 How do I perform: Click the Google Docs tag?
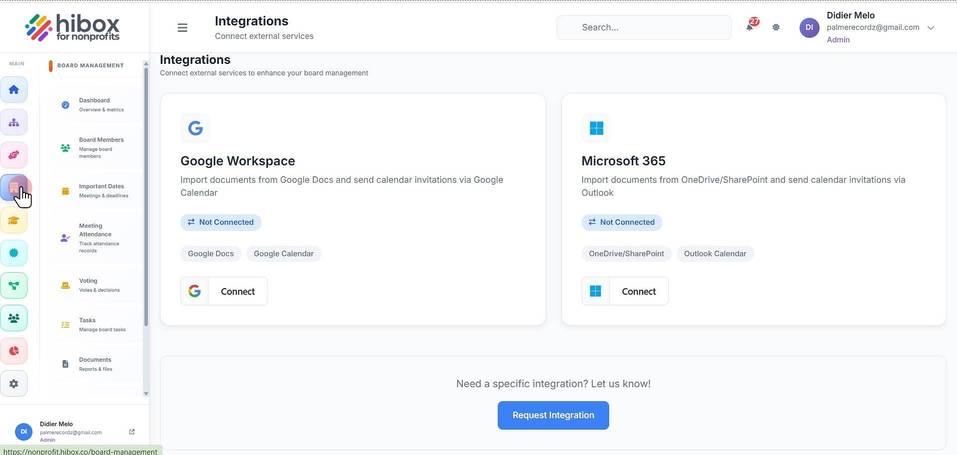211,253
